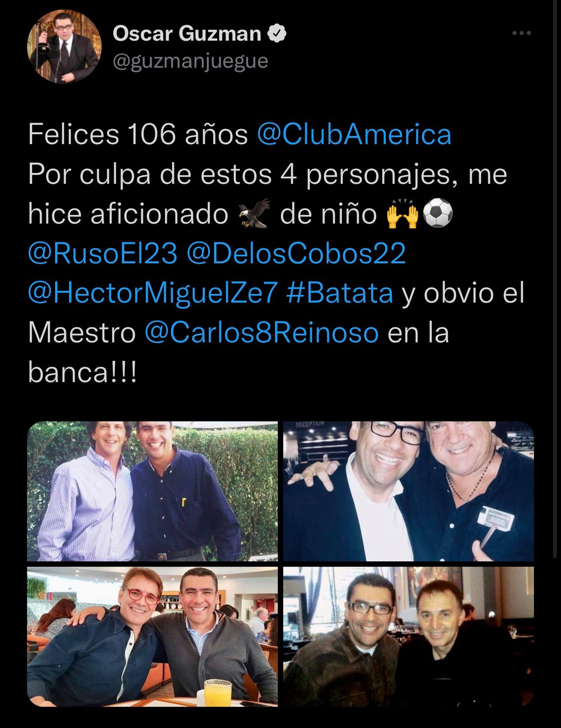This screenshot has height=728, width=561.
Task: Open the three-dot tweet options menu
Action: (x=521, y=33)
